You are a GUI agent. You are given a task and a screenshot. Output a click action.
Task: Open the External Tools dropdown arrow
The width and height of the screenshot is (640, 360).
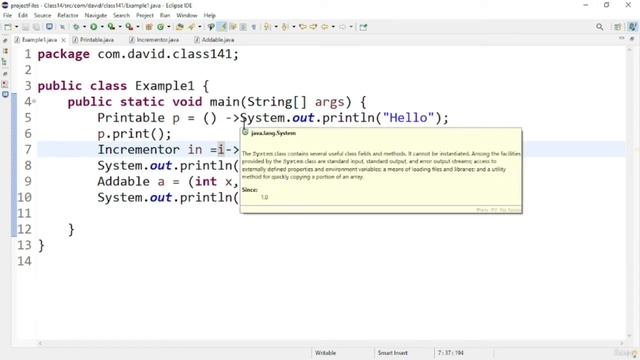coord(138,27)
